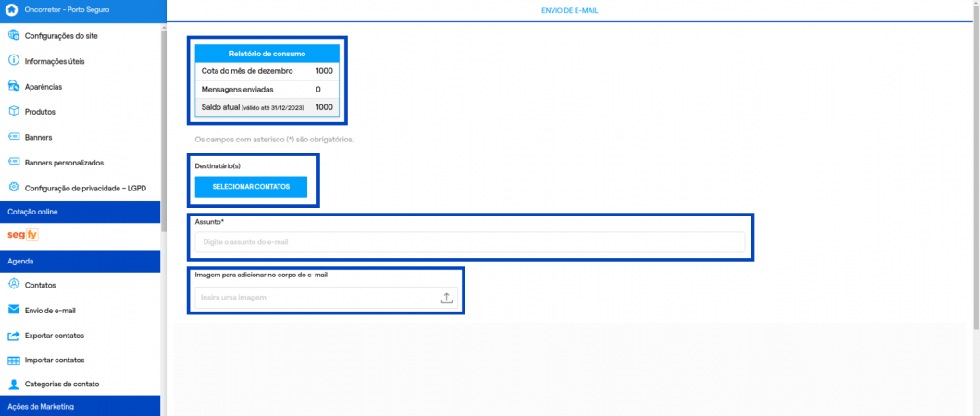Expand the Ações de Marketing section
Viewport: 980px width, 416px height.
tap(80, 406)
